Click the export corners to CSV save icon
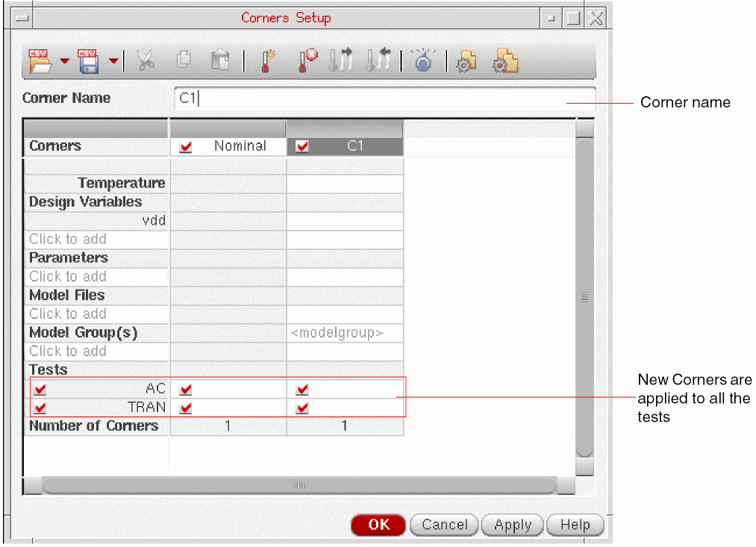The image size is (756, 547). coord(88,61)
